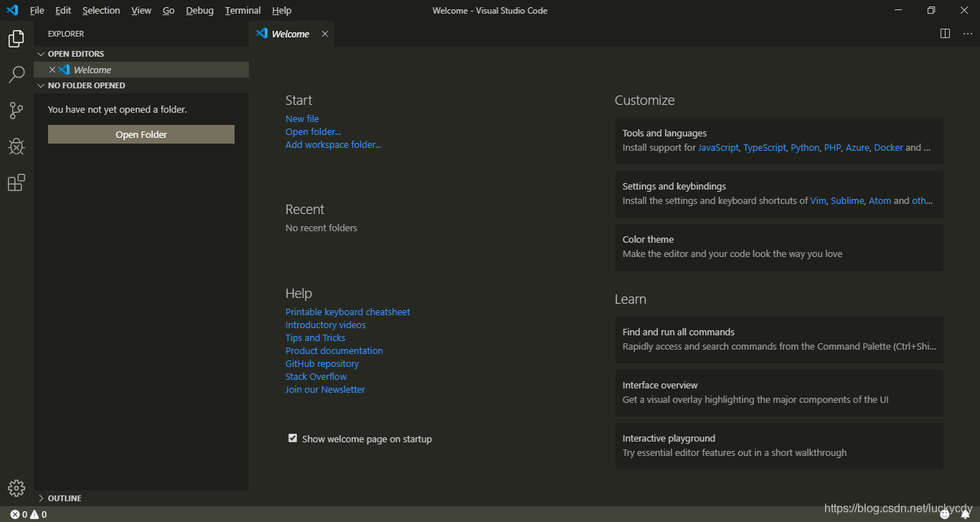The width and height of the screenshot is (980, 522).
Task: Install Docker support link
Action: [889, 148]
